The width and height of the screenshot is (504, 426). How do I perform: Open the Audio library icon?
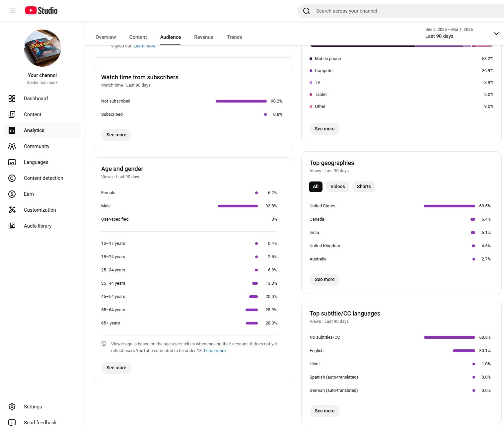pos(12,226)
